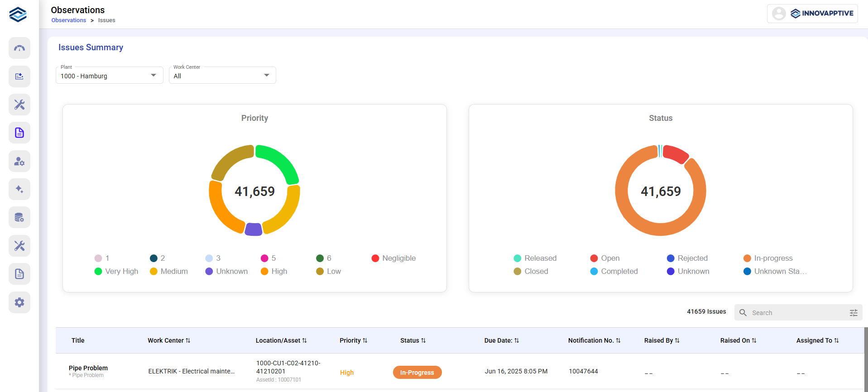The image size is (868, 392).
Task: Open the settings gear icon in sidebar
Action: point(19,302)
